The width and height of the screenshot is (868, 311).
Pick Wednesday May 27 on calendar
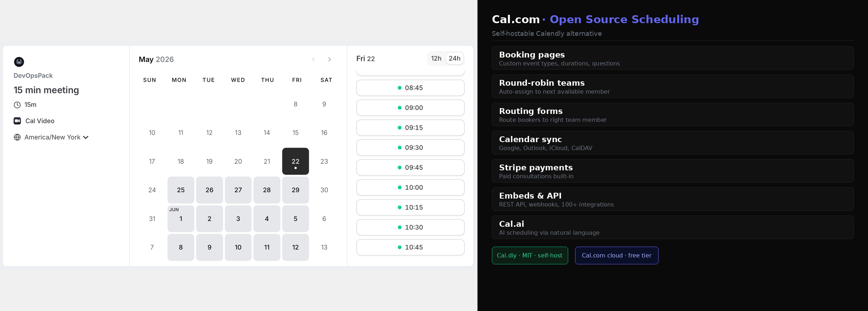click(x=238, y=190)
